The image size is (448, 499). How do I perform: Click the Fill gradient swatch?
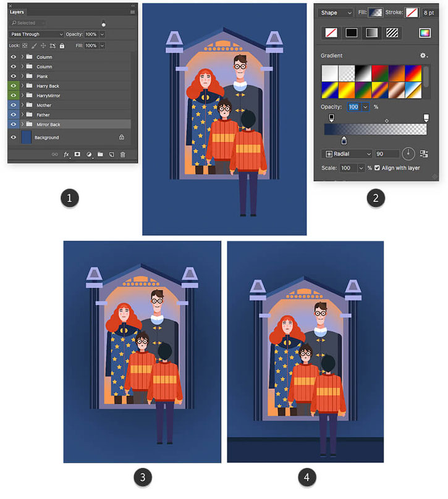pos(376,13)
